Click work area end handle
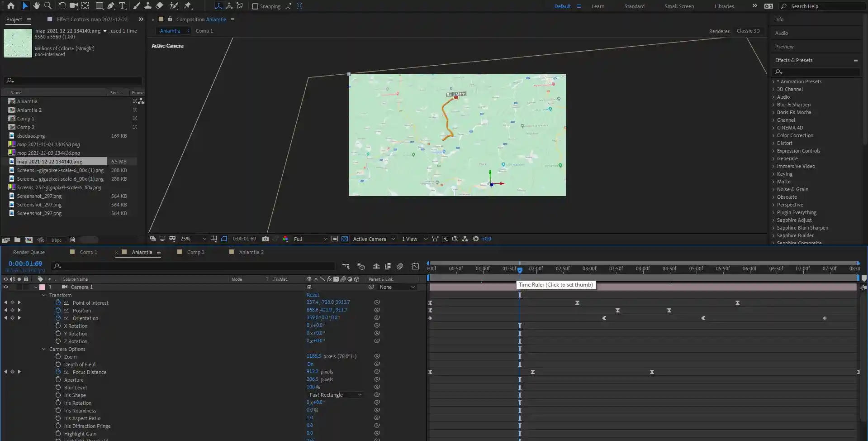This screenshot has height=441, width=868. (x=858, y=278)
